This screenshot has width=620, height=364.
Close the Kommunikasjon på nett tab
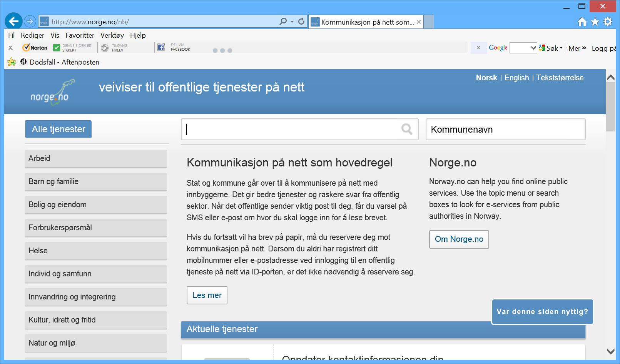419,22
